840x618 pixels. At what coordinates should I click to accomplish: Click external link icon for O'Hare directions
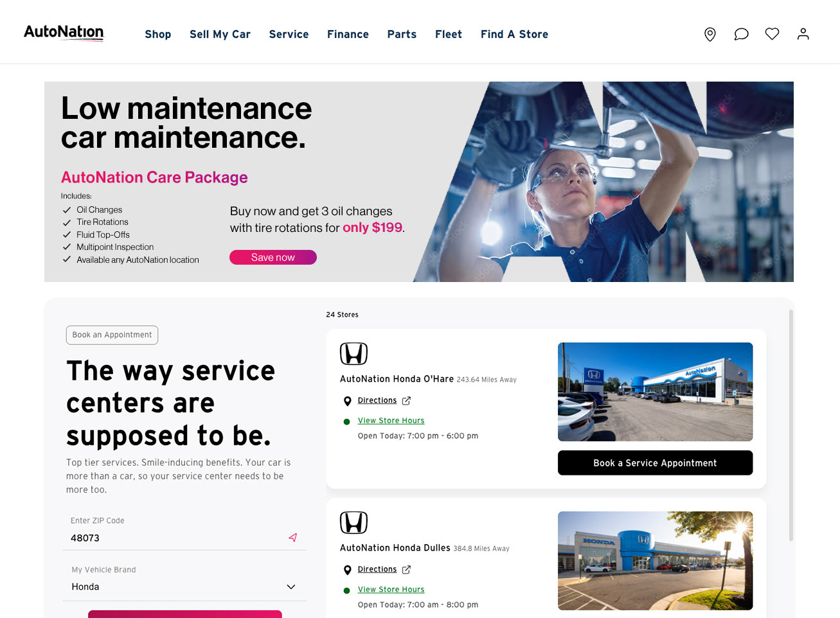click(406, 401)
